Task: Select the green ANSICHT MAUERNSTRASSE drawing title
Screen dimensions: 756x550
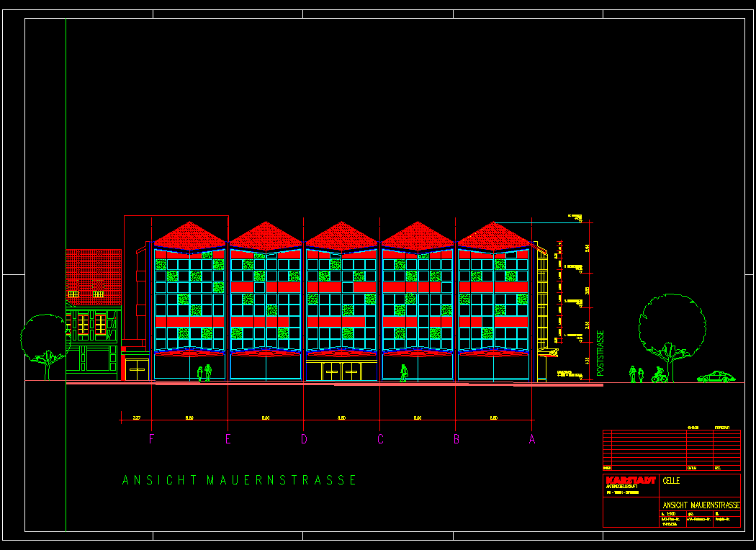Action: (x=239, y=480)
